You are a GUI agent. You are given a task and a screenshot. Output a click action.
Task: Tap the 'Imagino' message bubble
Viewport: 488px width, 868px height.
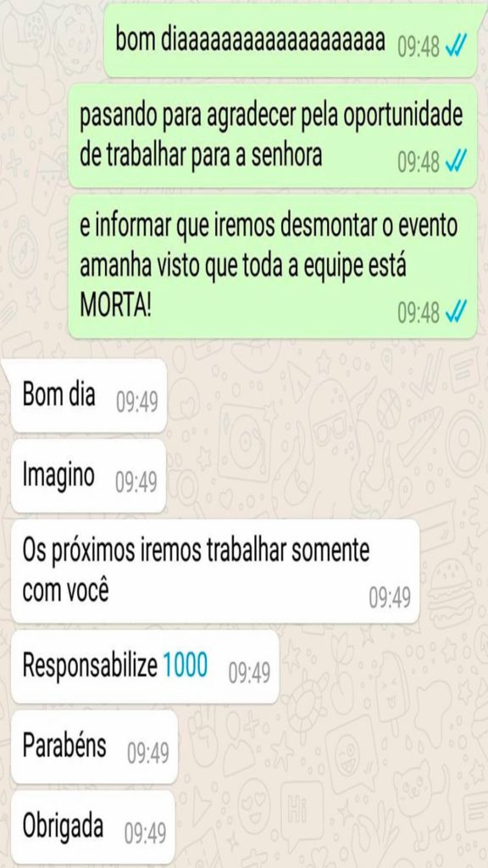pyautogui.click(x=88, y=476)
